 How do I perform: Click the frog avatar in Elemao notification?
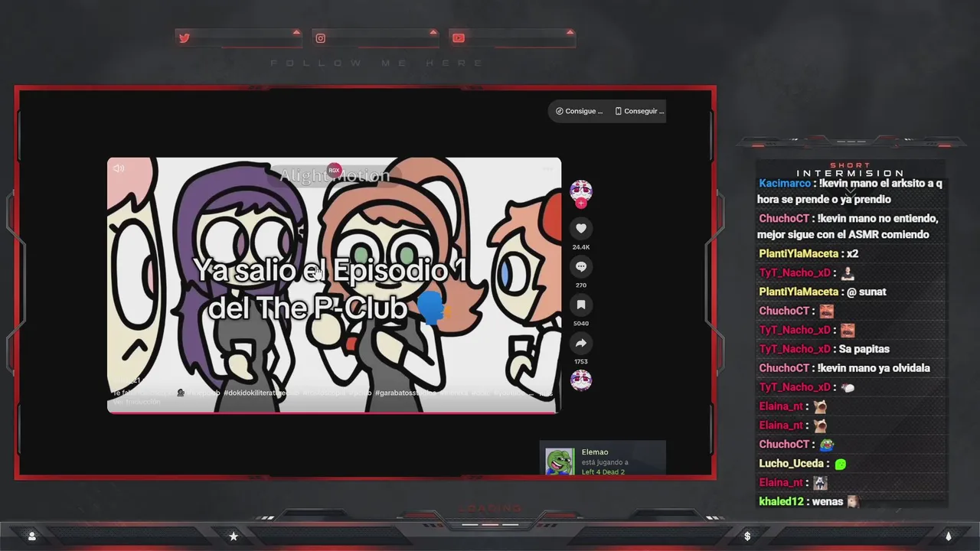point(560,462)
